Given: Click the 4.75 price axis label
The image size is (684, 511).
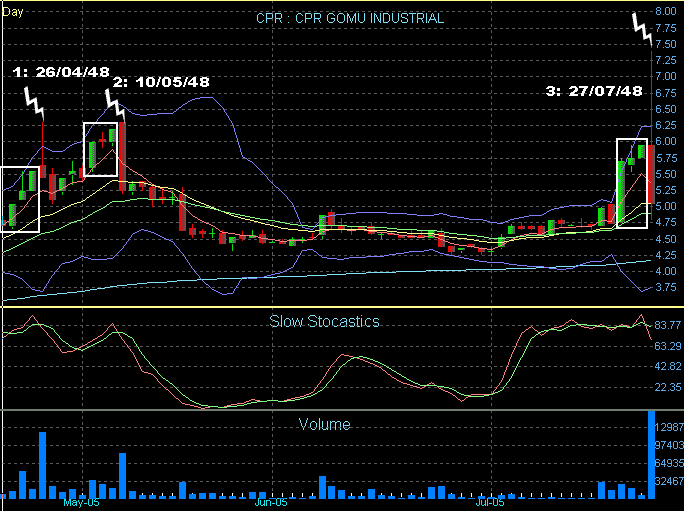Looking at the screenshot, I should [x=666, y=223].
